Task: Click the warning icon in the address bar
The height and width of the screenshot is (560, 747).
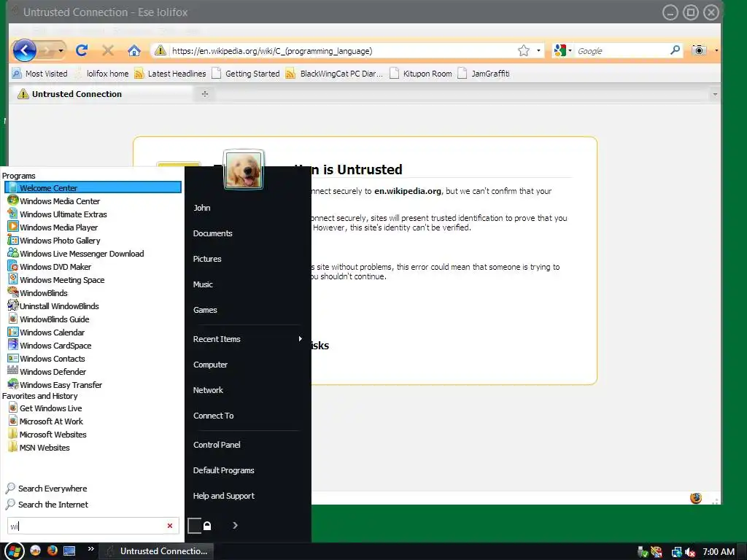Action: 160,50
